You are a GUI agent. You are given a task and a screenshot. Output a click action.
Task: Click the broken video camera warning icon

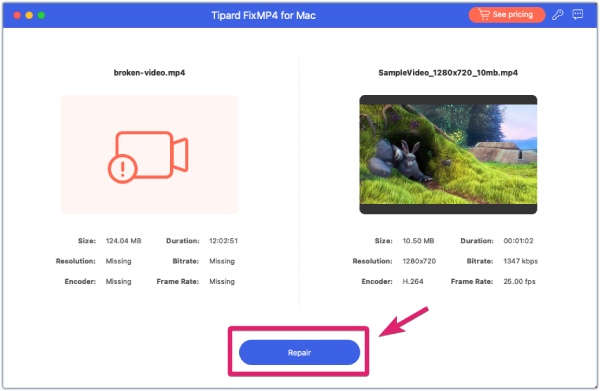click(x=148, y=157)
